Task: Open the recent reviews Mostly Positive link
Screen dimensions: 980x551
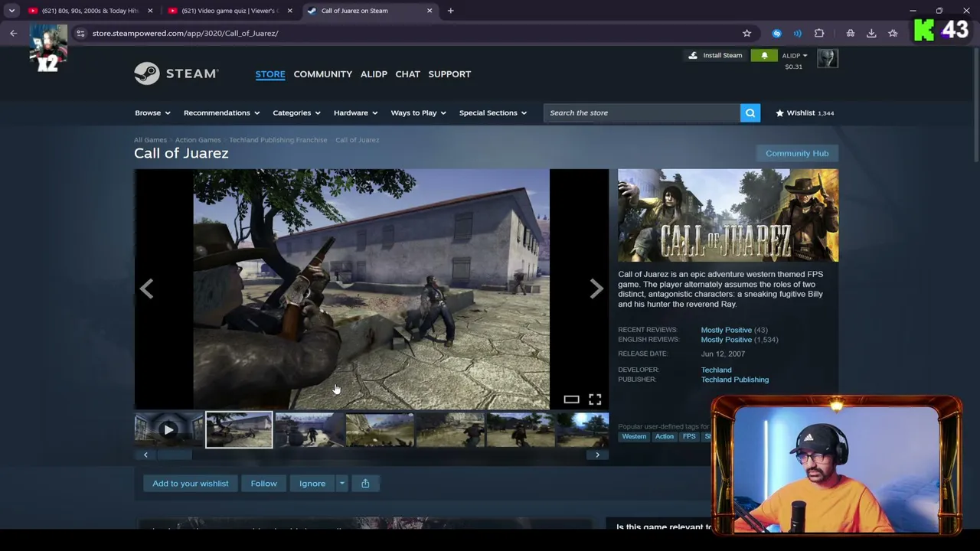Action: pos(727,330)
